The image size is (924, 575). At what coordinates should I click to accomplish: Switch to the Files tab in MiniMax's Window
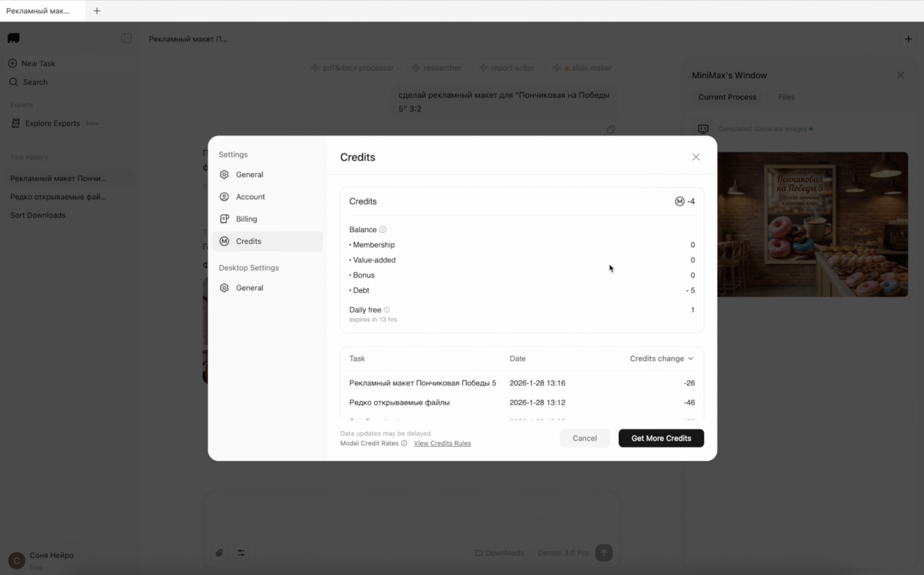click(786, 97)
